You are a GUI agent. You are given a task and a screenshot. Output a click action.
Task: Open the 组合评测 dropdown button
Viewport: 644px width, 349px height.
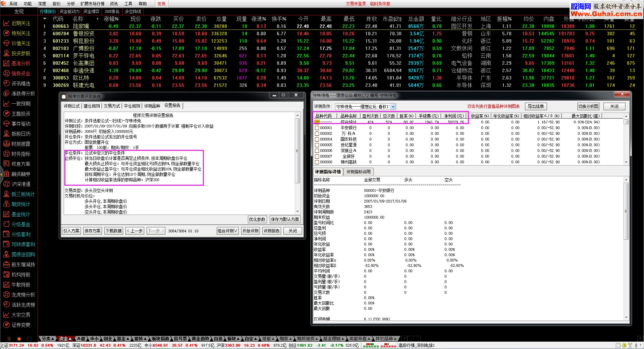coord(227,231)
